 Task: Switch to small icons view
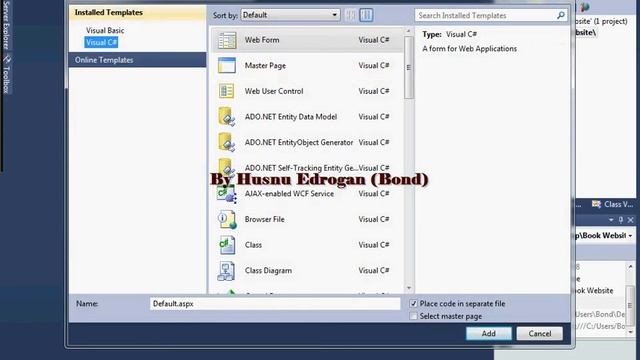pyautogui.click(x=350, y=15)
